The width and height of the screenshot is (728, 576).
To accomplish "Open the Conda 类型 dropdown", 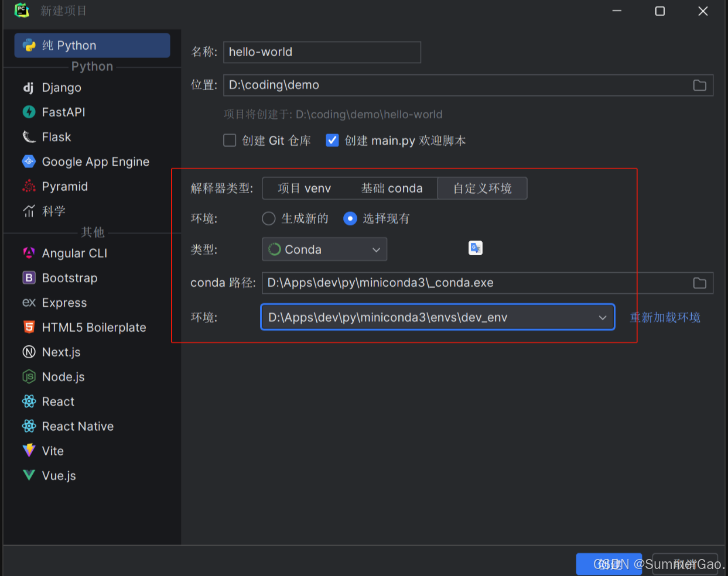I will pyautogui.click(x=324, y=249).
